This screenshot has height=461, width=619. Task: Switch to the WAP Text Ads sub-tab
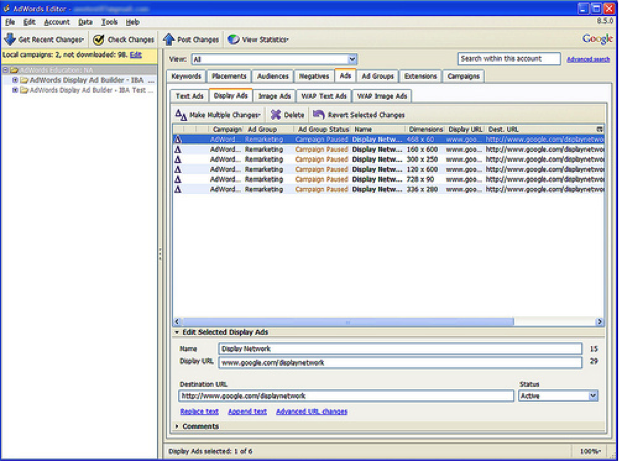324,96
